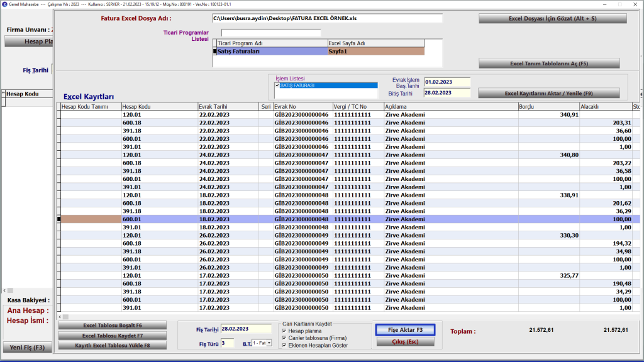
Task: Toggle the Hesap planına checkbox
Action: click(x=285, y=331)
